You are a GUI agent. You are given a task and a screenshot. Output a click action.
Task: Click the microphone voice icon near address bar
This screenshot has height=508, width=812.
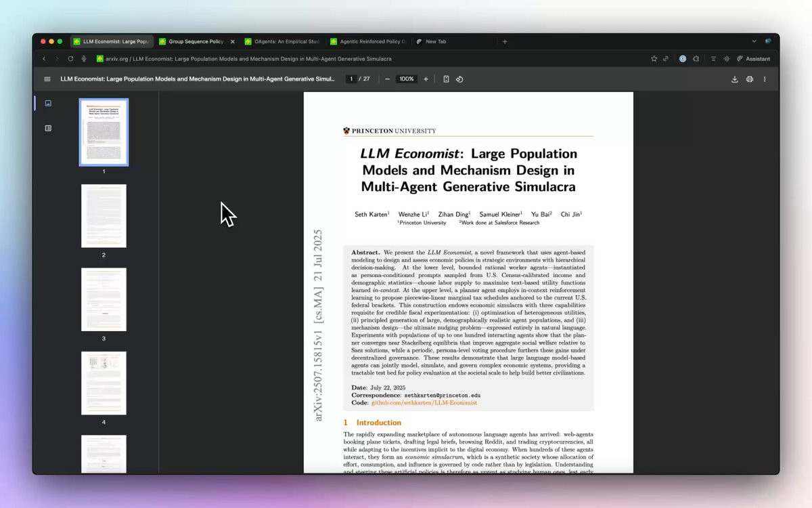pyautogui.click(x=83, y=59)
